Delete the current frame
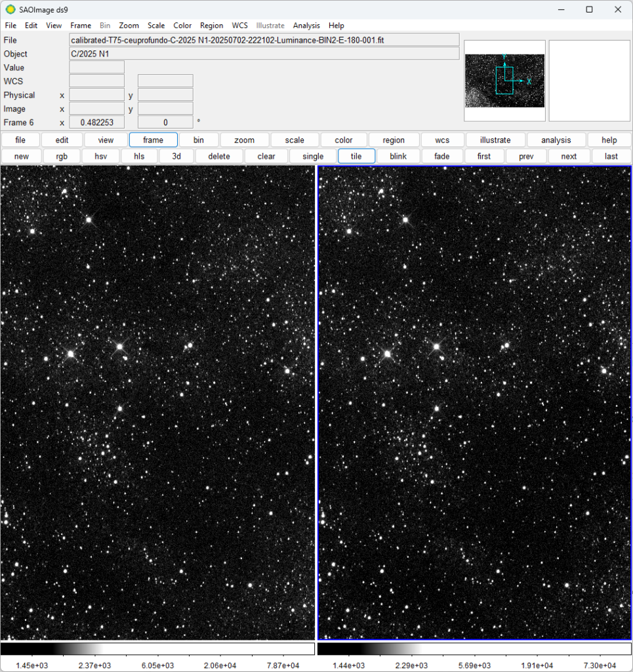Image resolution: width=633 pixels, height=672 pixels. (x=219, y=156)
